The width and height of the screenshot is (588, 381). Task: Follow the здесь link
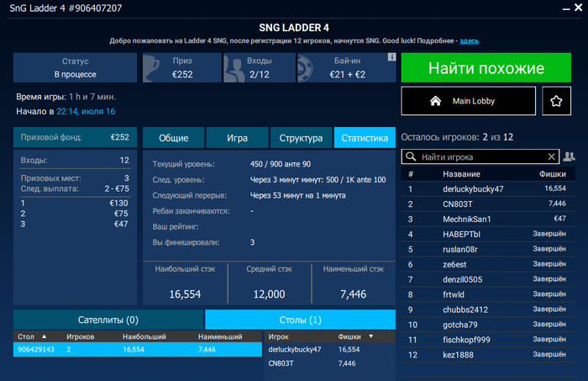[469, 41]
